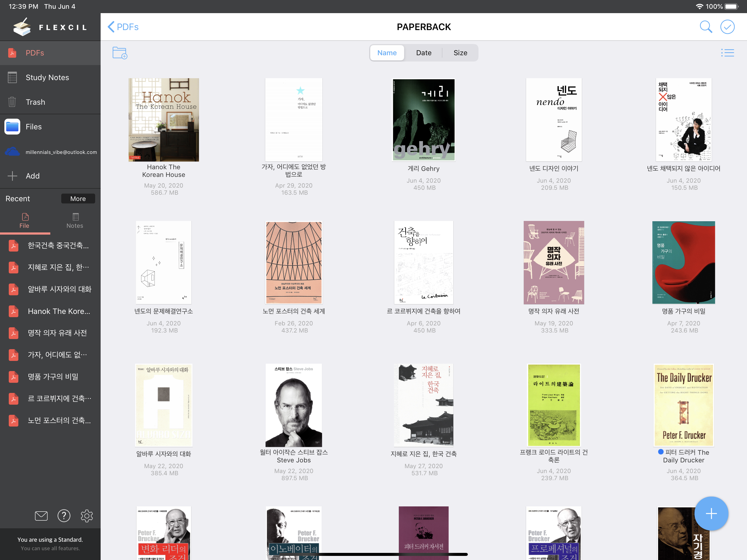Open 노먼 포스터의 건축 세계 book cover
Screen dimensions: 747x560
(293, 262)
